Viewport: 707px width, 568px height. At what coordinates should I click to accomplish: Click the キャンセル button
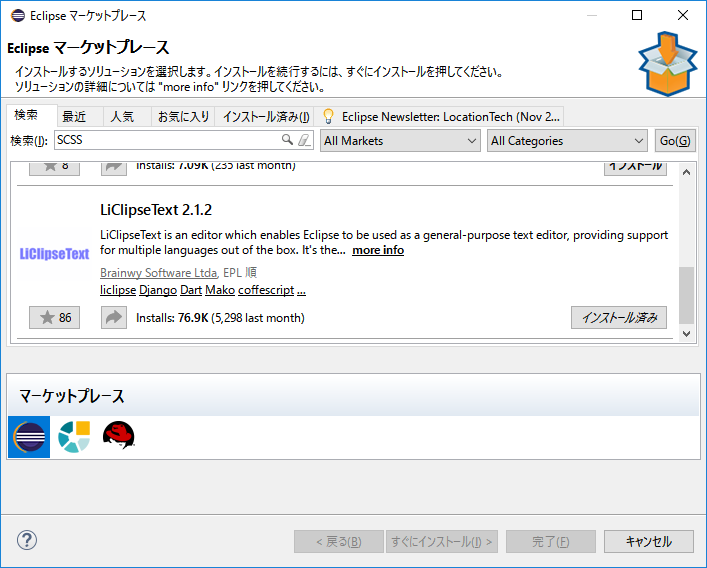point(649,541)
